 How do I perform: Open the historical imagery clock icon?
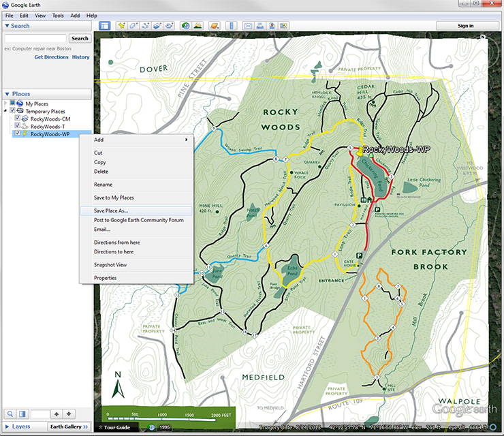click(x=186, y=26)
